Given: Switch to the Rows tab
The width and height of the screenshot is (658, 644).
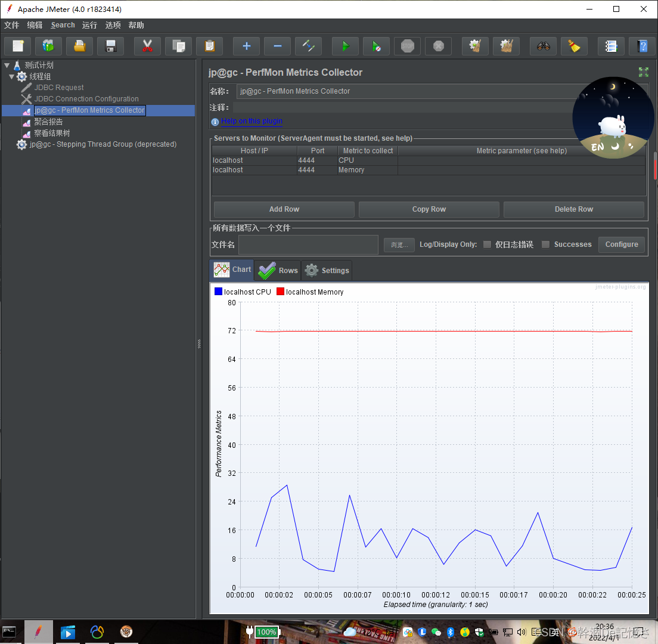Looking at the screenshot, I should tap(278, 270).
